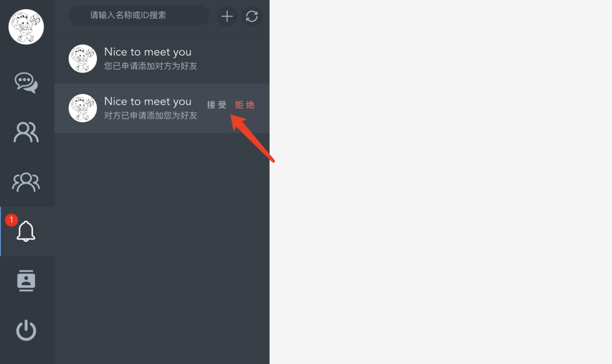This screenshot has width=612, height=364.
Task: Click the name or ID search field
Action: 139,16
